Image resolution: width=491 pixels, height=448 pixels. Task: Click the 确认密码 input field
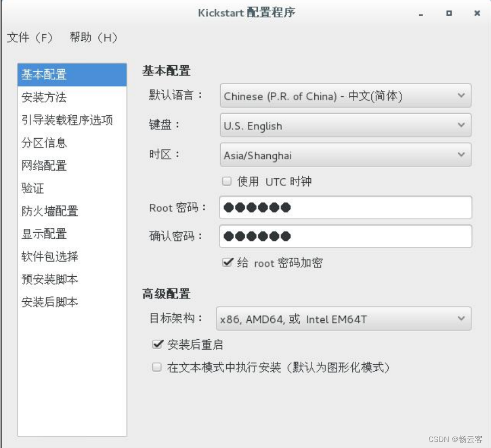coord(345,237)
